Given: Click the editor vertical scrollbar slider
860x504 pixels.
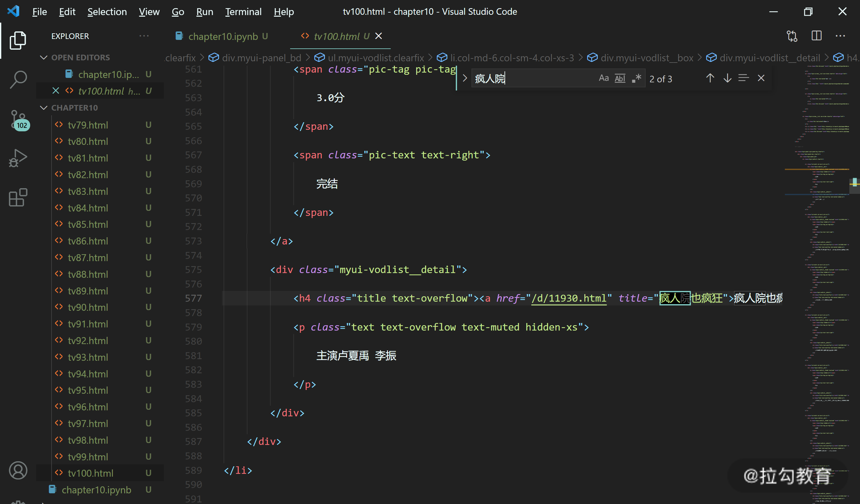Looking at the screenshot, I should tap(854, 186).
